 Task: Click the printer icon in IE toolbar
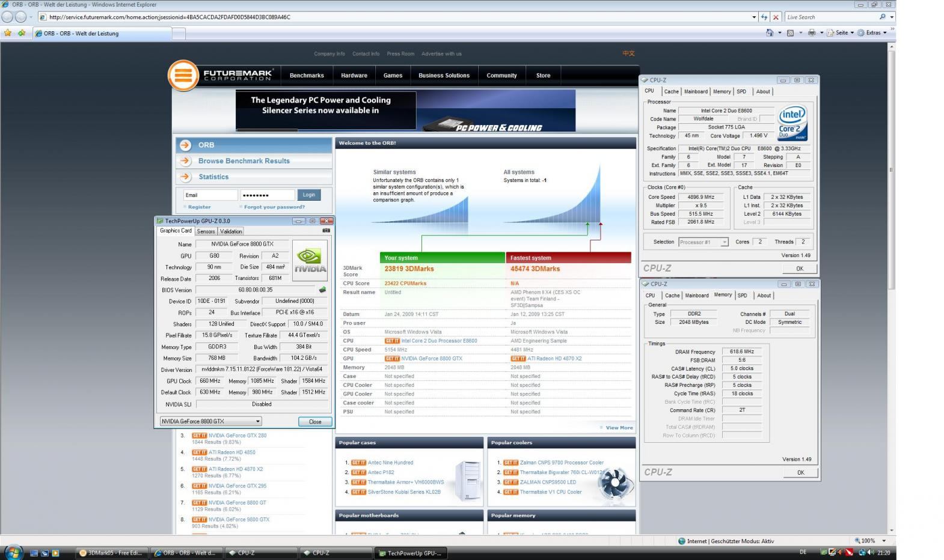click(x=812, y=33)
